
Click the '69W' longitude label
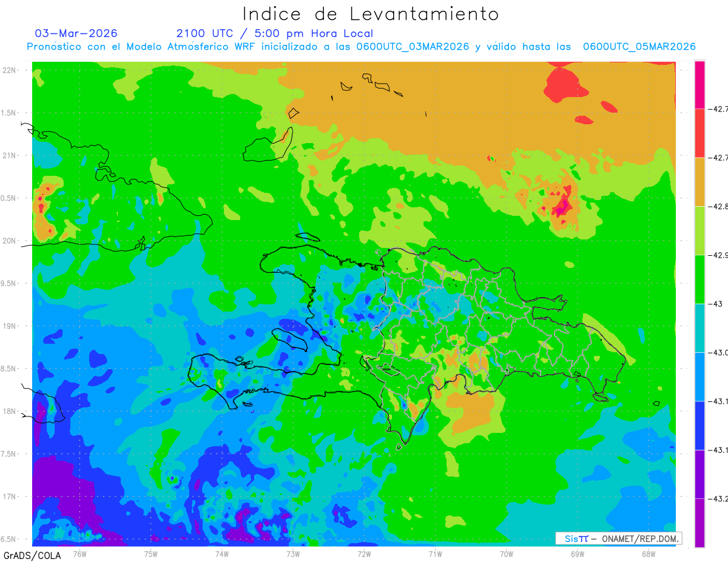(578, 554)
